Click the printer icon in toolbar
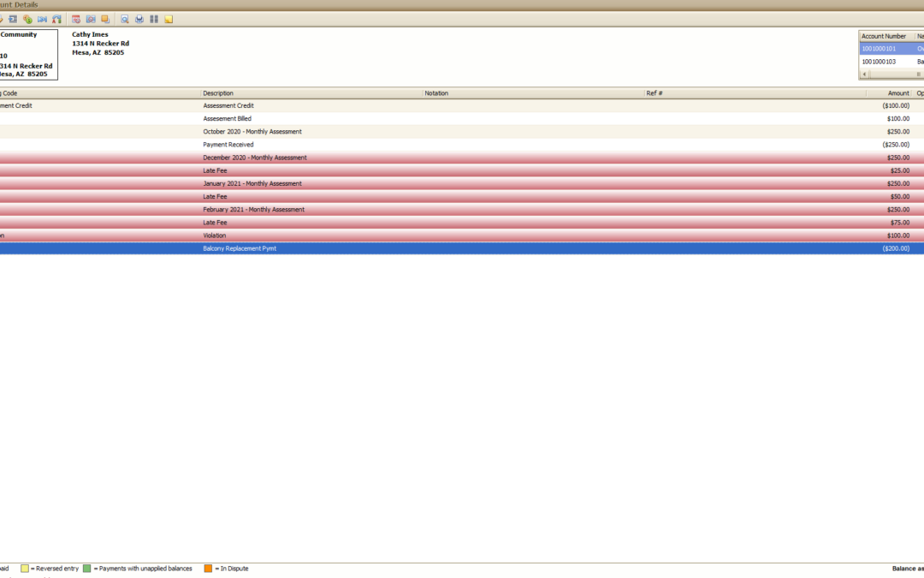 139,19
